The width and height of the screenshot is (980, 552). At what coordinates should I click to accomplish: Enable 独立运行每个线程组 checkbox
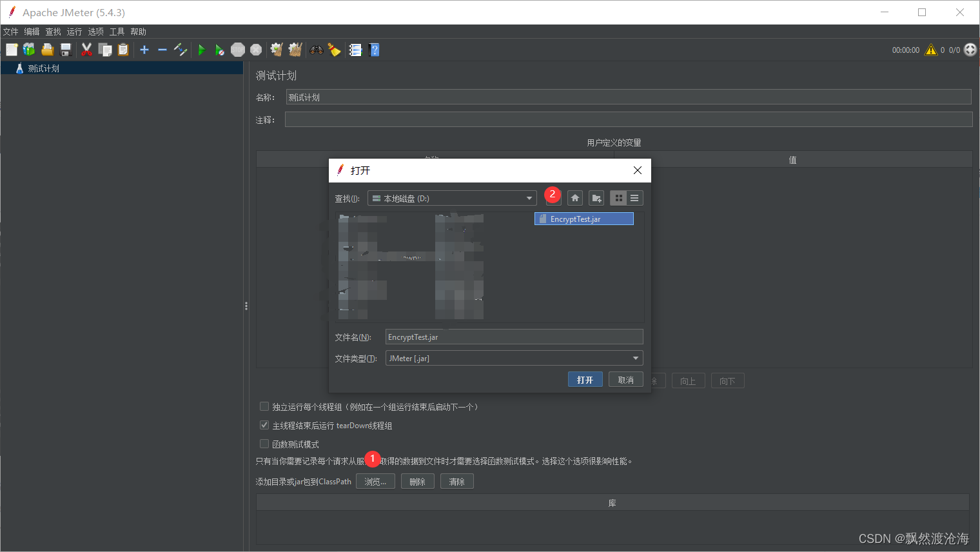point(264,406)
